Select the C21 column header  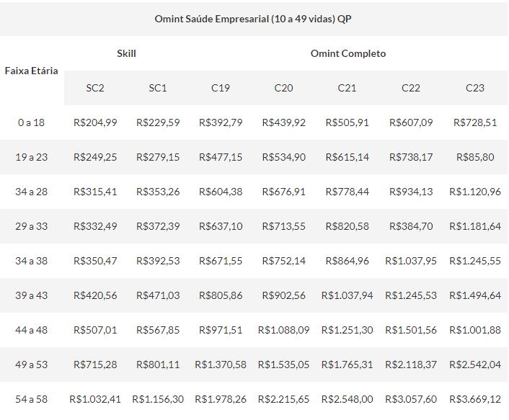[x=347, y=88]
